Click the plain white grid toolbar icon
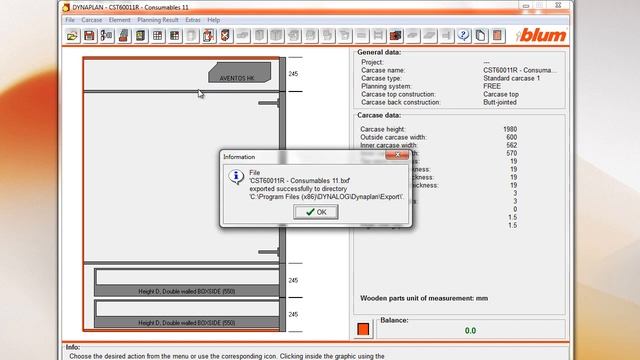Viewport: 640px width, 360px height. [157, 36]
